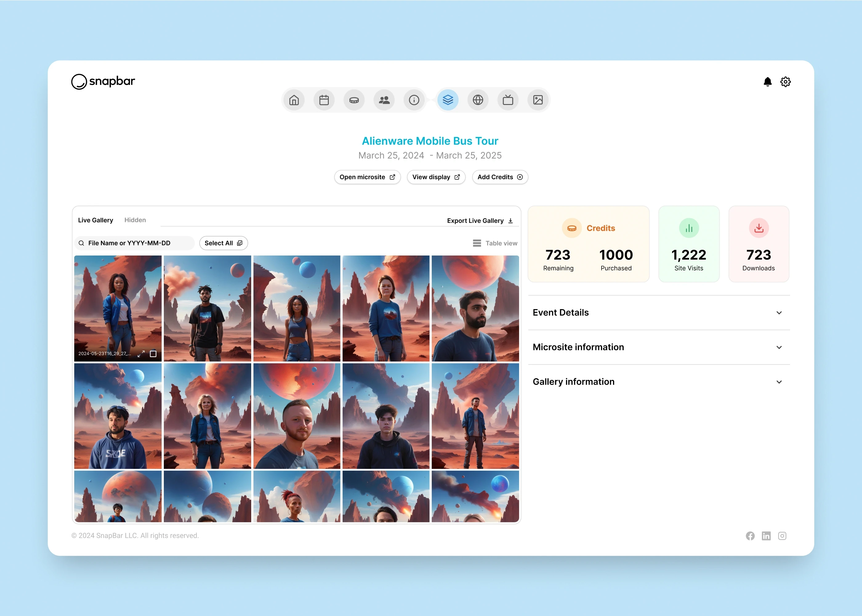Open the globe/web icon
Image resolution: width=862 pixels, height=616 pixels.
[478, 100]
